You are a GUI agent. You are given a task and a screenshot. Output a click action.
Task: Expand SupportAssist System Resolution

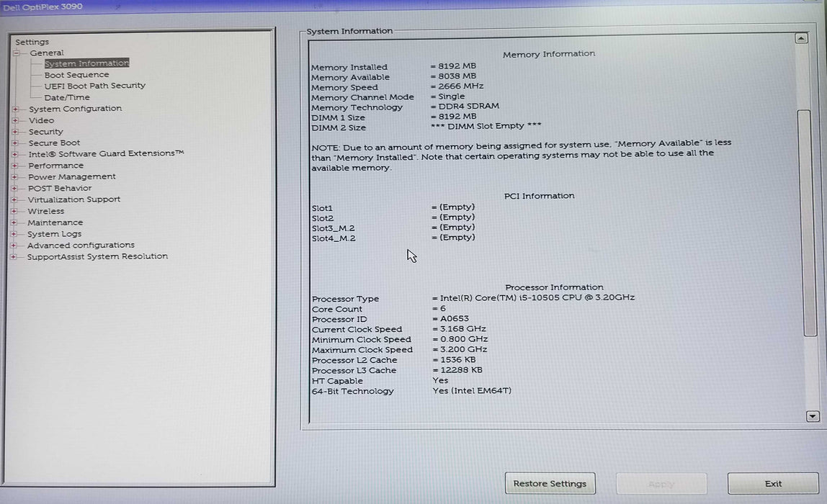(x=15, y=256)
